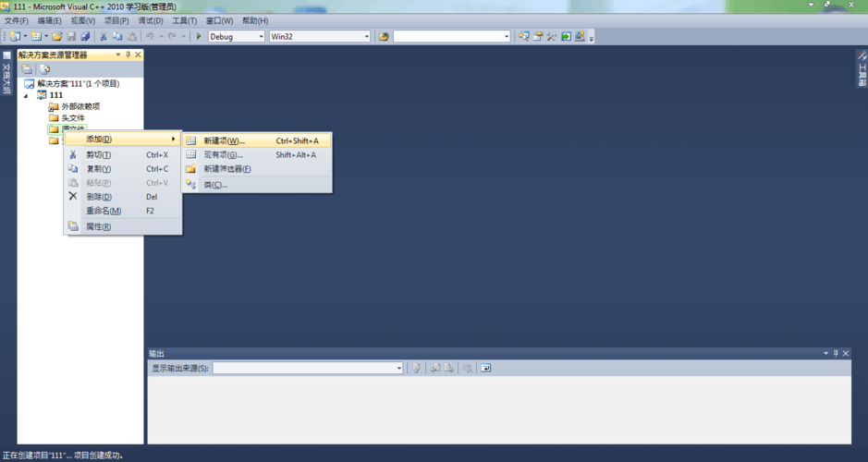Screen dimensions: 868x462
Task: Toggle word wrap in Output panel
Action: [x=485, y=368]
